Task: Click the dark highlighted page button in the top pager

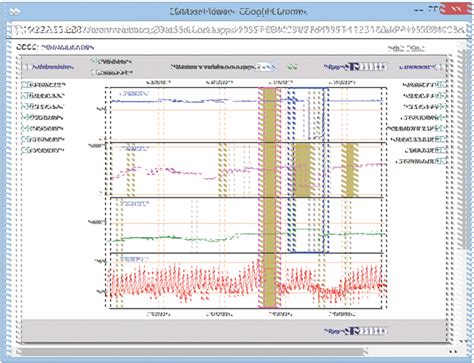Action: click(353, 67)
